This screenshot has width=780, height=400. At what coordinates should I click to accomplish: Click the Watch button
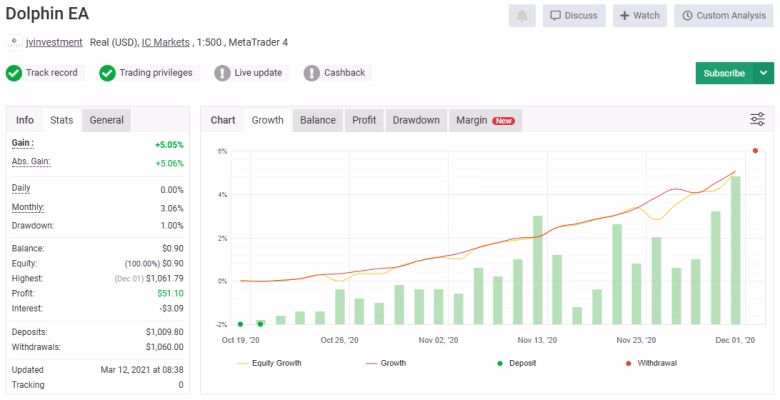coord(639,16)
